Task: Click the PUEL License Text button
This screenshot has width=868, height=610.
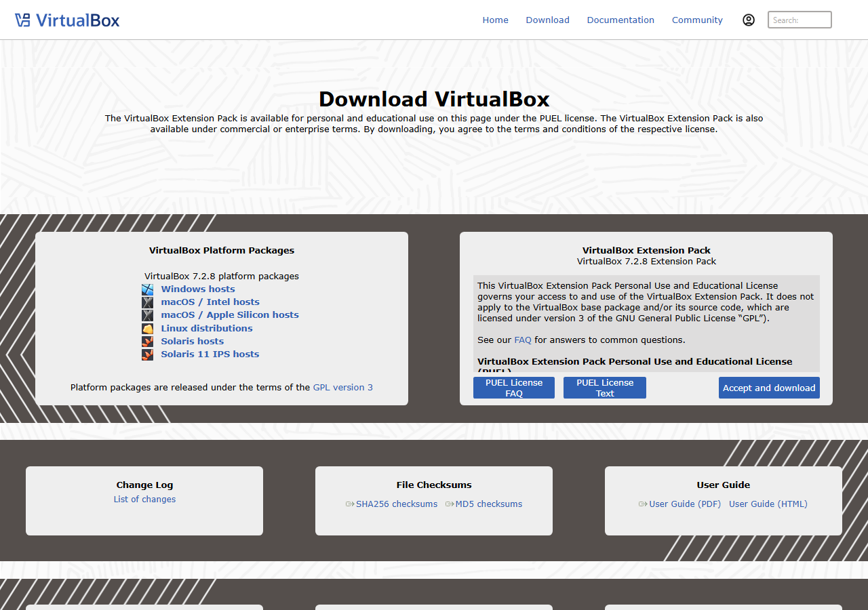Action: (605, 388)
